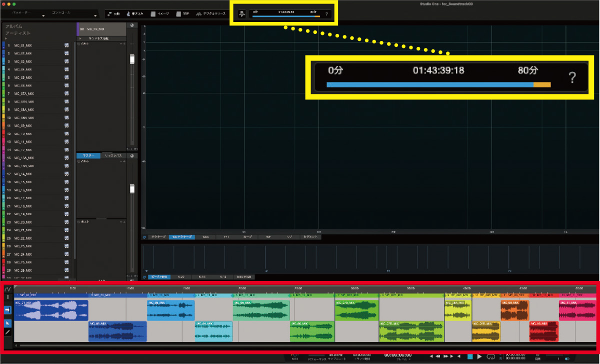
Task: Expand the Loudness information disclosure triangle
Action: (x=80, y=38)
